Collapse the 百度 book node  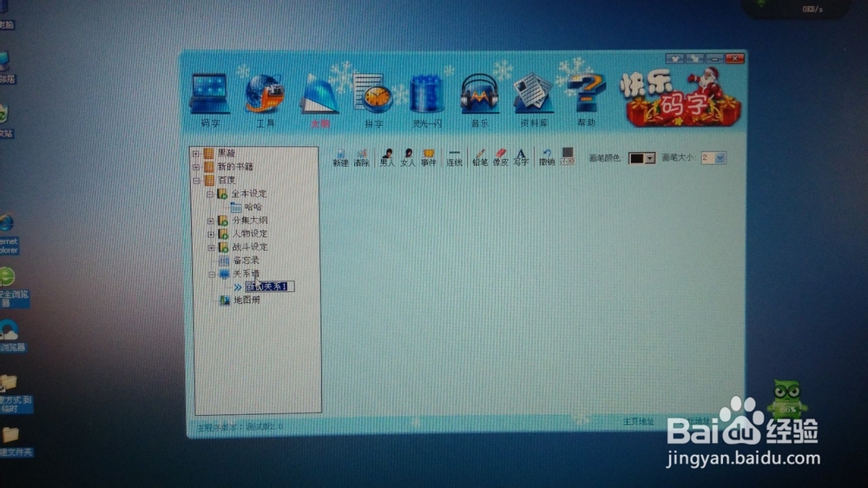pos(196,181)
